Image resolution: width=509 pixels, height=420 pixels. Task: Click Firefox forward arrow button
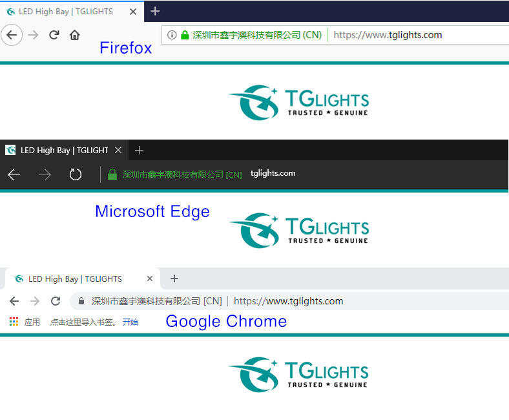click(33, 35)
